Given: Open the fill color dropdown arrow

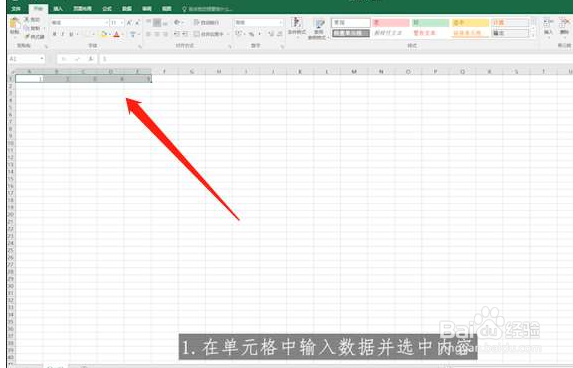Looking at the screenshot, I should pyautogui.click(x=109, y=34).
